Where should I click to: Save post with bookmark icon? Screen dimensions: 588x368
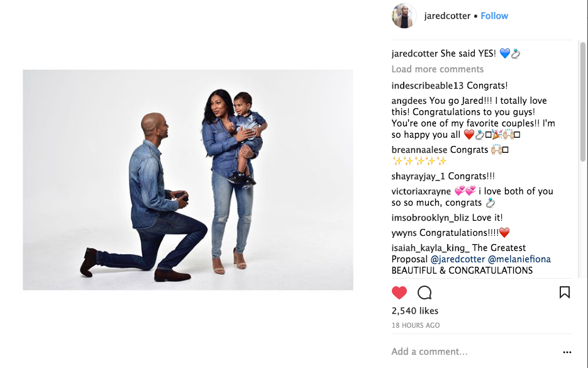click(x=564, y=293)
